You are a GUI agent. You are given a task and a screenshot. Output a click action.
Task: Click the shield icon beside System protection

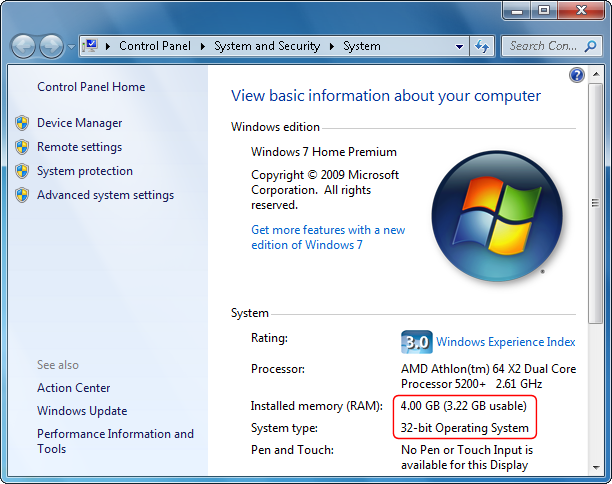22,171
